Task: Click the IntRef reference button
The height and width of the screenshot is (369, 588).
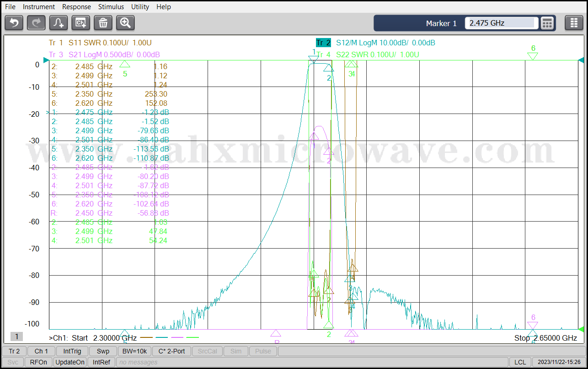Action: coord(102,362)
